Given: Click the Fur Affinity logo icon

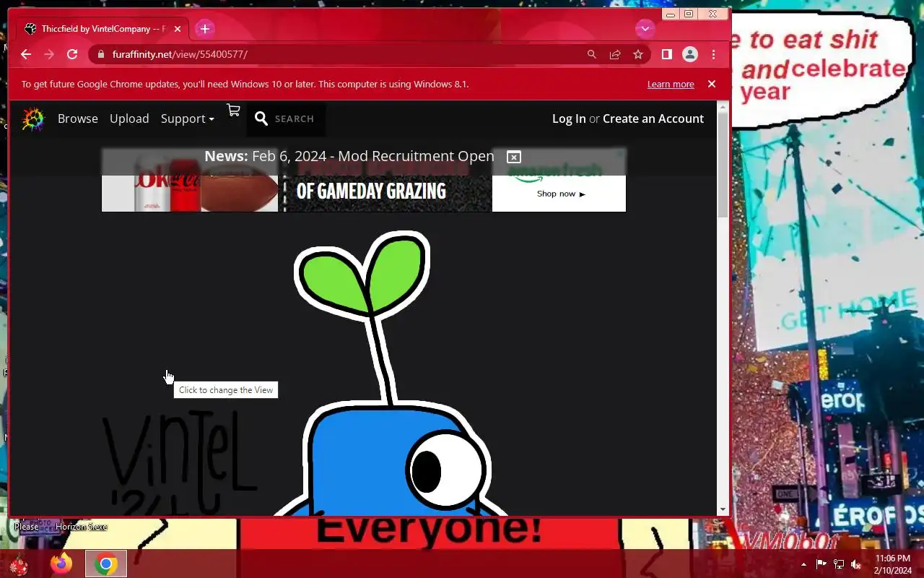Looking at the screenshot, I should click(x=33, y=118).
